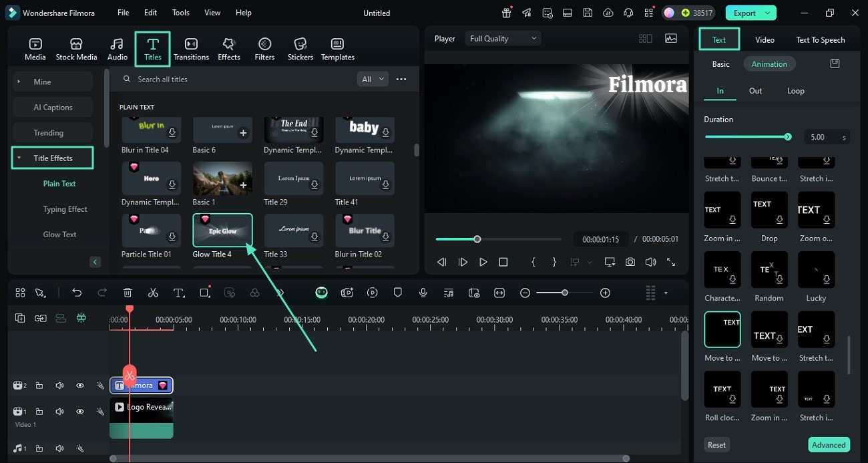The image size is (868, 463).
Task: Open the Edit menu
Action: [151, 13]
